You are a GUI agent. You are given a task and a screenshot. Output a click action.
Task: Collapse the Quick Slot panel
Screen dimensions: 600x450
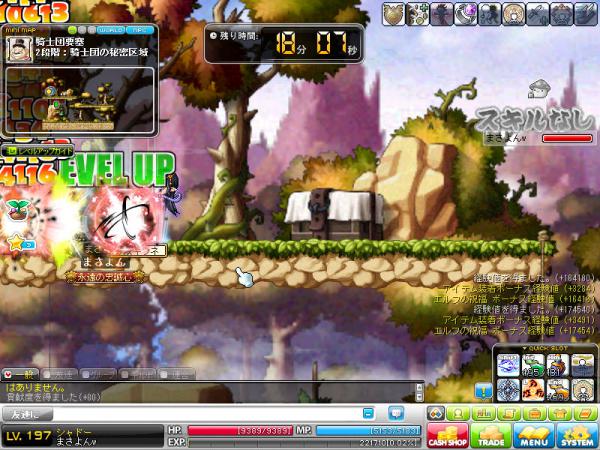click(545, 348)
